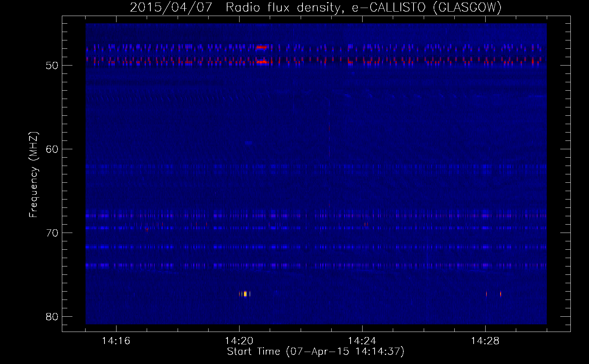Click the bright yellow burst near 77 MHz at 14:20
Image resolution: width=589 pixels, height=364 pixels.
click(245, 294)
